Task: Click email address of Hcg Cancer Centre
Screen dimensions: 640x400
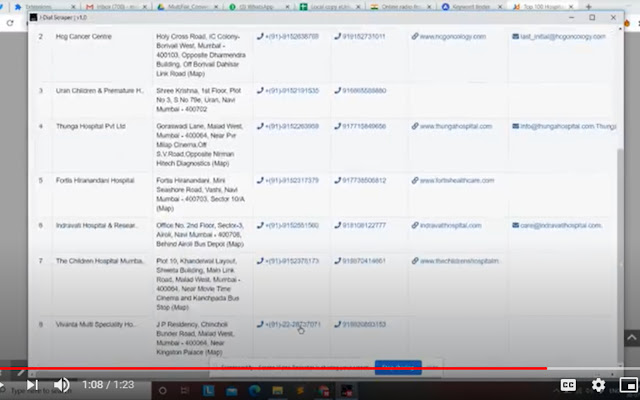Action: coord(559,36)
